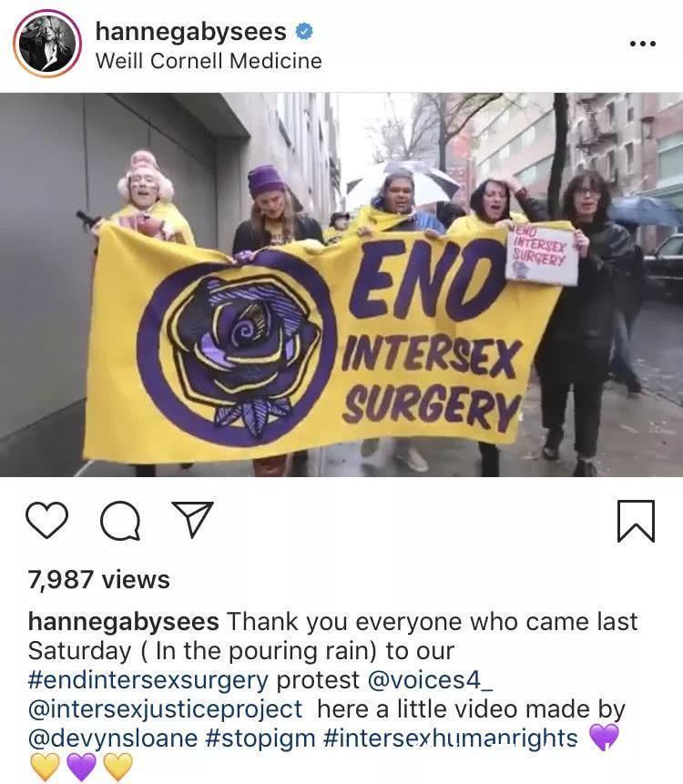Save the post with the bookmark icon

click(x=636, y=521)
